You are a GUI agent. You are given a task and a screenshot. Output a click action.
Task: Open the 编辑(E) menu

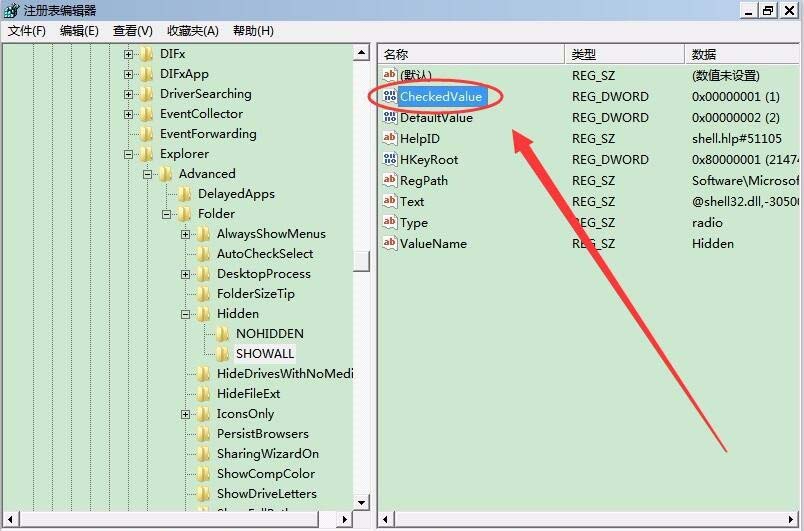pos(79,31)
